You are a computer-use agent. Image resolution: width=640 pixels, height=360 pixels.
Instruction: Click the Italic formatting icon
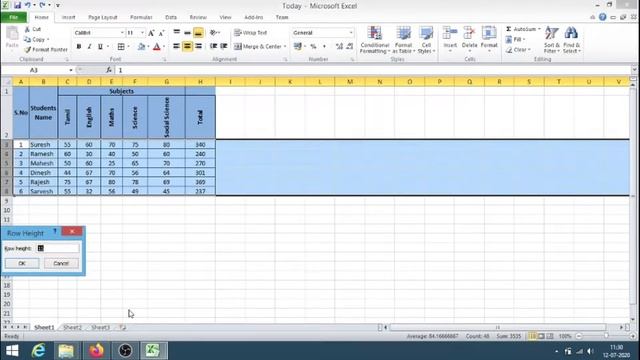(x=89, y=47)
